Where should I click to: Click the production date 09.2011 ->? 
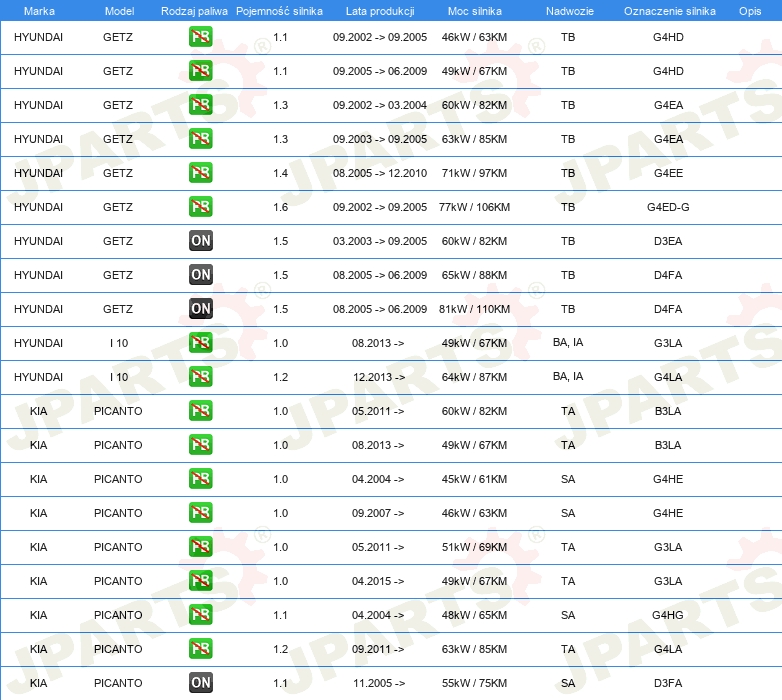click(x=378, y=649)
